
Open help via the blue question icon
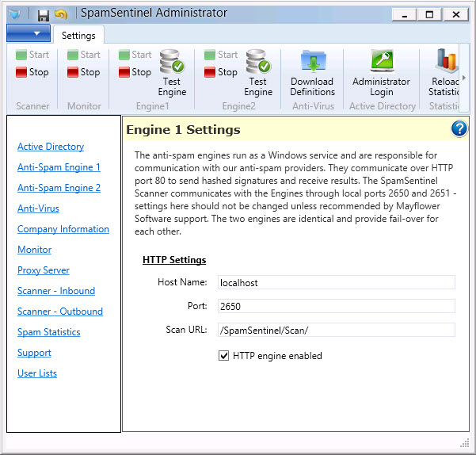coord(459,128)
